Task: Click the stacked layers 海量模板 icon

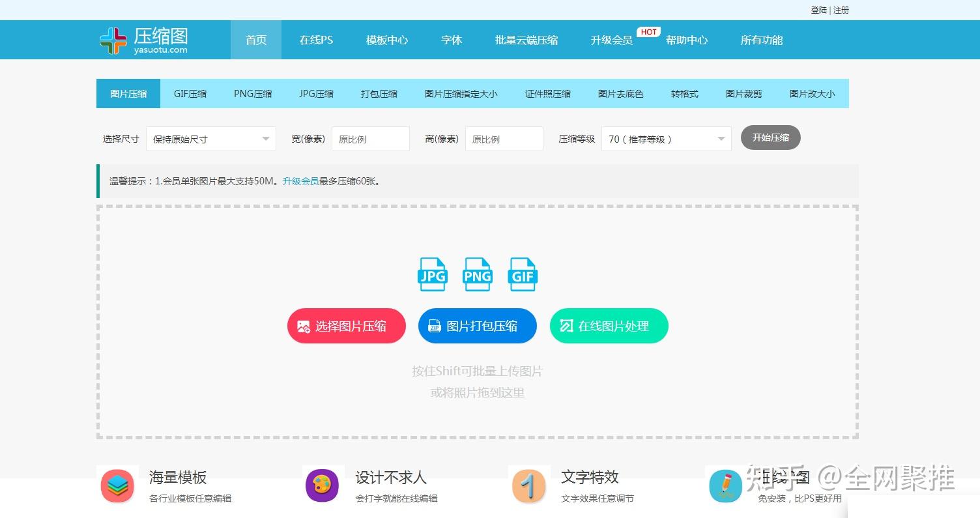Action: tap(118, 486)
